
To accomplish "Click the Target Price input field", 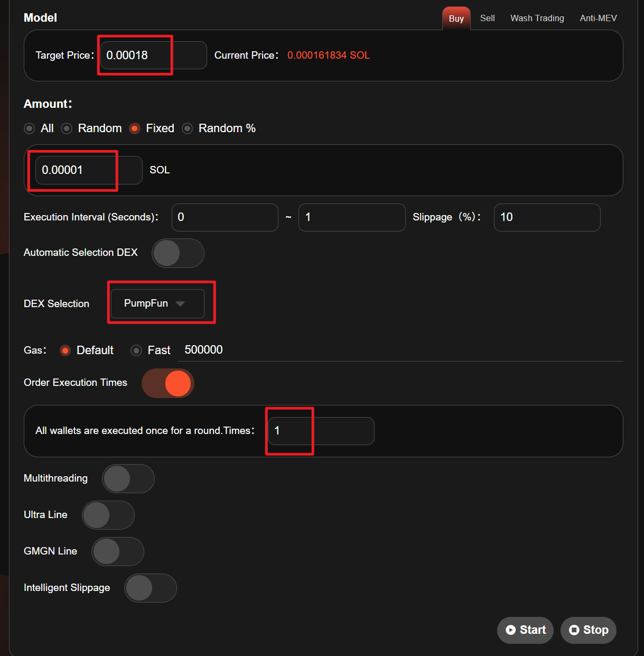I will (x=153, y=56).
